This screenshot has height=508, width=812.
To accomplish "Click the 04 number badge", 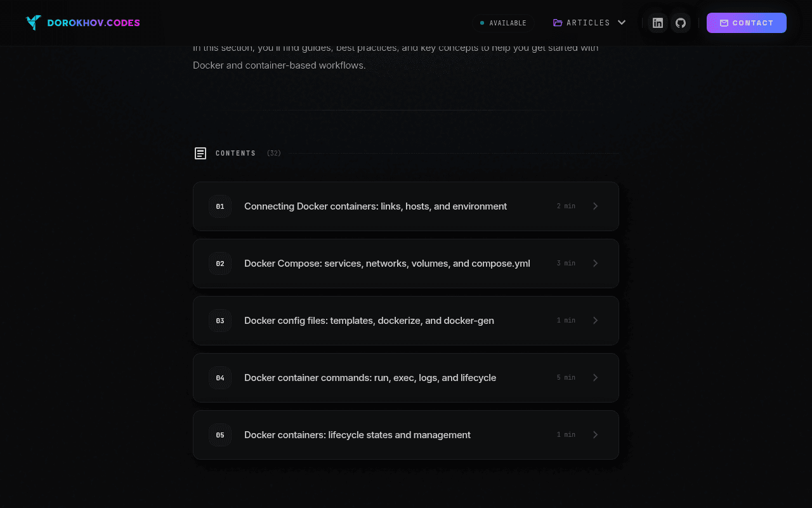I will click(220, 378).
